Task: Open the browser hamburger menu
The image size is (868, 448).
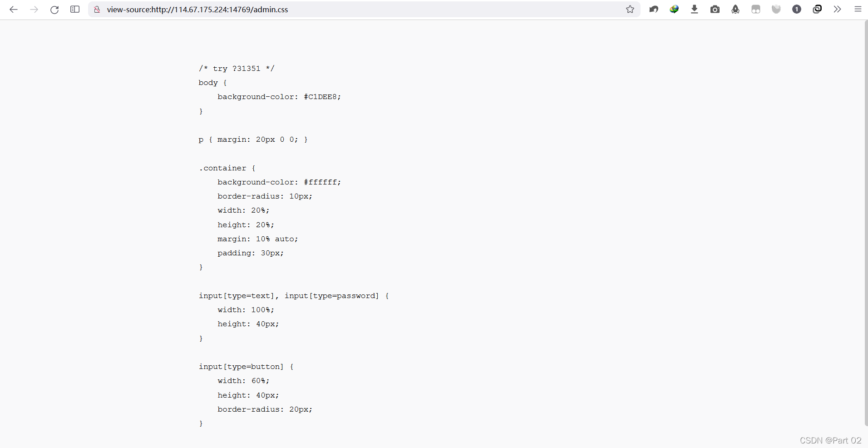Action: (x=858, y=9)
